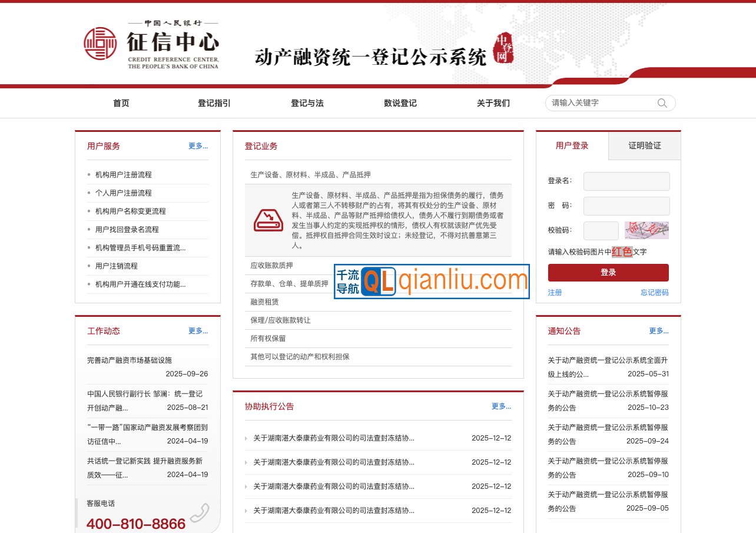756x533 pixels.
Task: Click the 忘记密码 link
Action: [655, 292]
